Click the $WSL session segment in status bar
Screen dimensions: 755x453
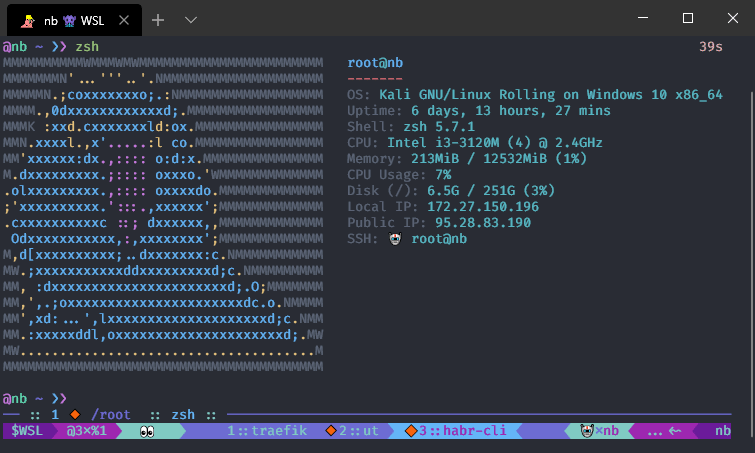(27, 430)
